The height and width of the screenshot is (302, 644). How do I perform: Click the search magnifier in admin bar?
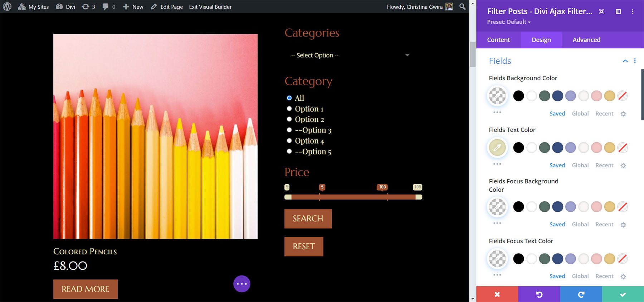tap(462, 6)
